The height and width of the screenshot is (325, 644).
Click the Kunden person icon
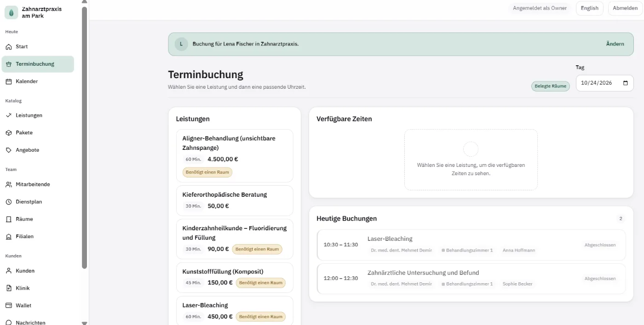click(x=9, y=271)
